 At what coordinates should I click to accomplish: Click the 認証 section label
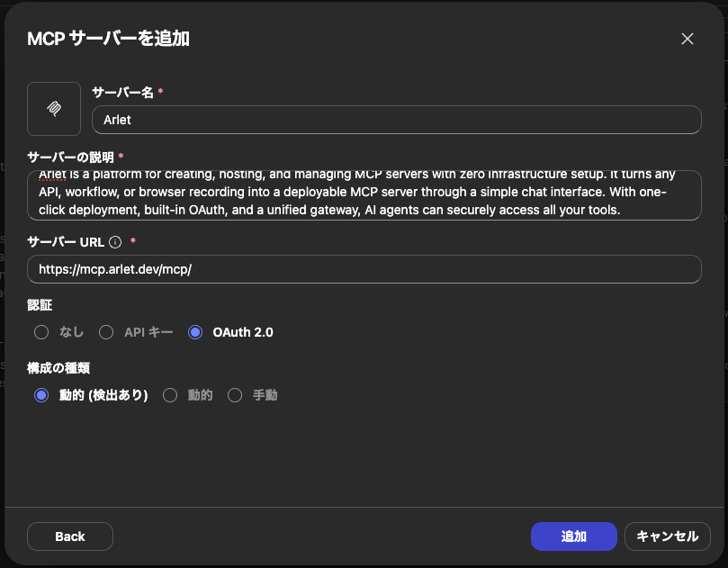coord(40,305)
